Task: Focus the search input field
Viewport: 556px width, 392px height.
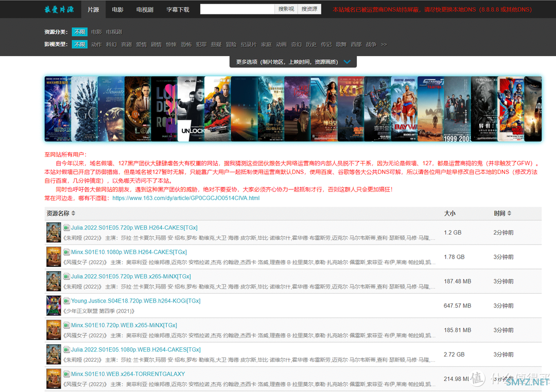Action: (237, 9)
